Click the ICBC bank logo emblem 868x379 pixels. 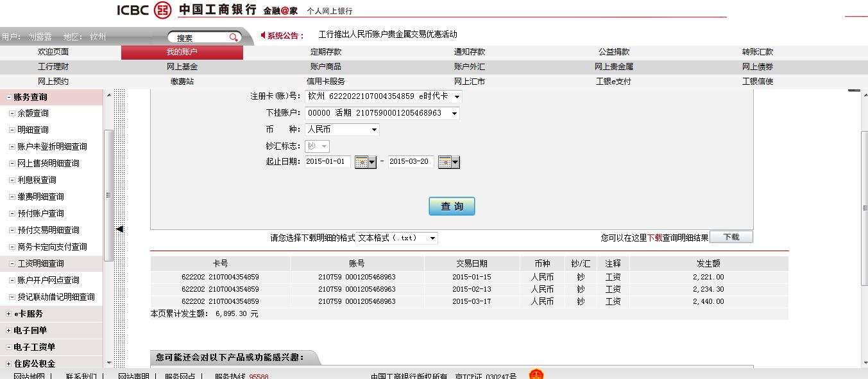163,10
